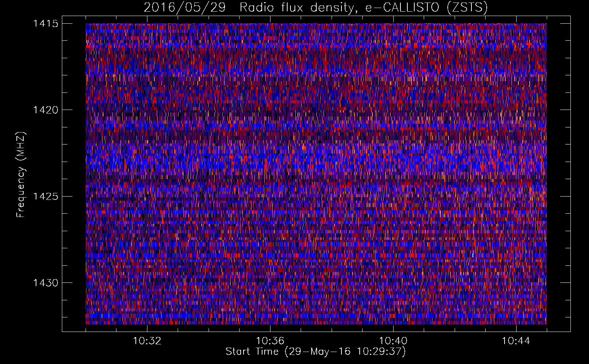Click the 10:44 time tick label
Viewport: 589px width, 364px height.
click(x=516, y=341)
